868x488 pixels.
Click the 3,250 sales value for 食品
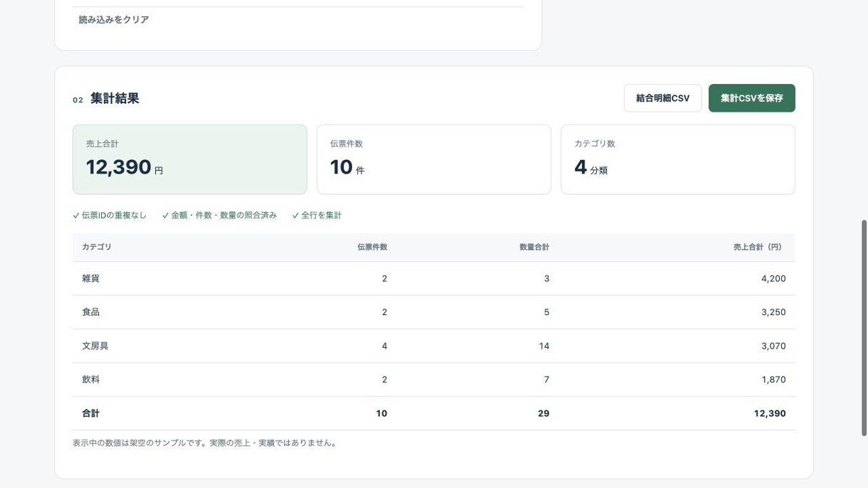click(x=773, y=312)
